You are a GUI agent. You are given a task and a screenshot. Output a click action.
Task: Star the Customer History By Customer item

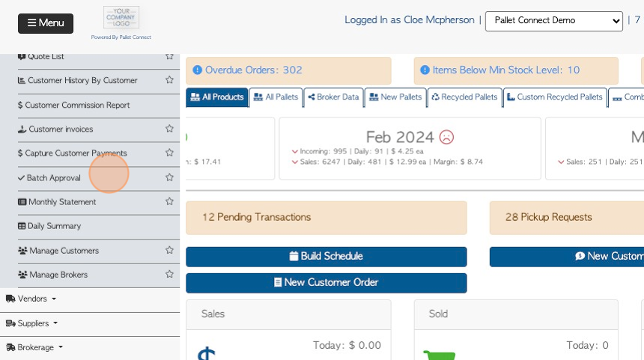pos(169,79)
